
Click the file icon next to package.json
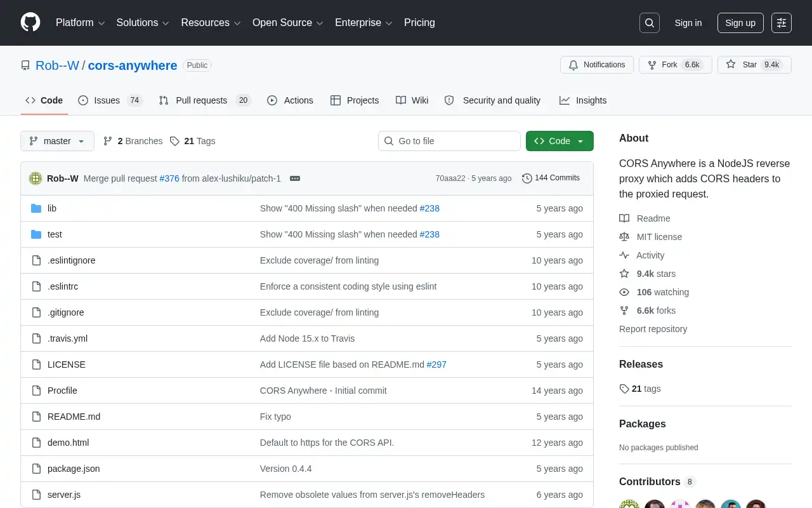pos(36,469)
